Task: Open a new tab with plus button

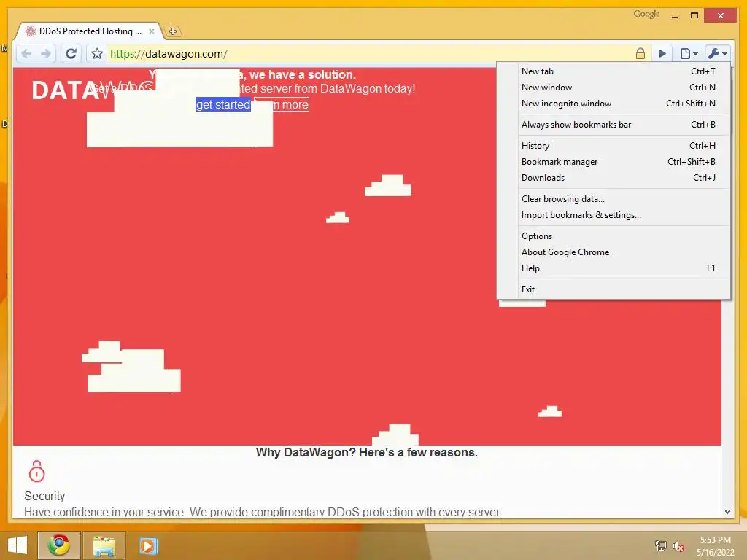Action: click(x=172, y=31)
